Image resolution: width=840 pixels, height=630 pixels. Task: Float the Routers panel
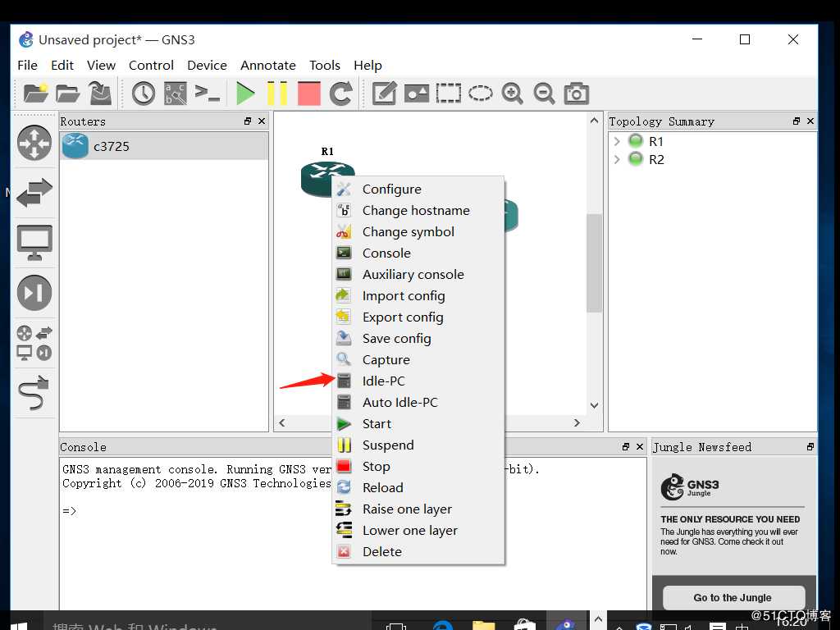pyautogui.click(x=248, y=121)
